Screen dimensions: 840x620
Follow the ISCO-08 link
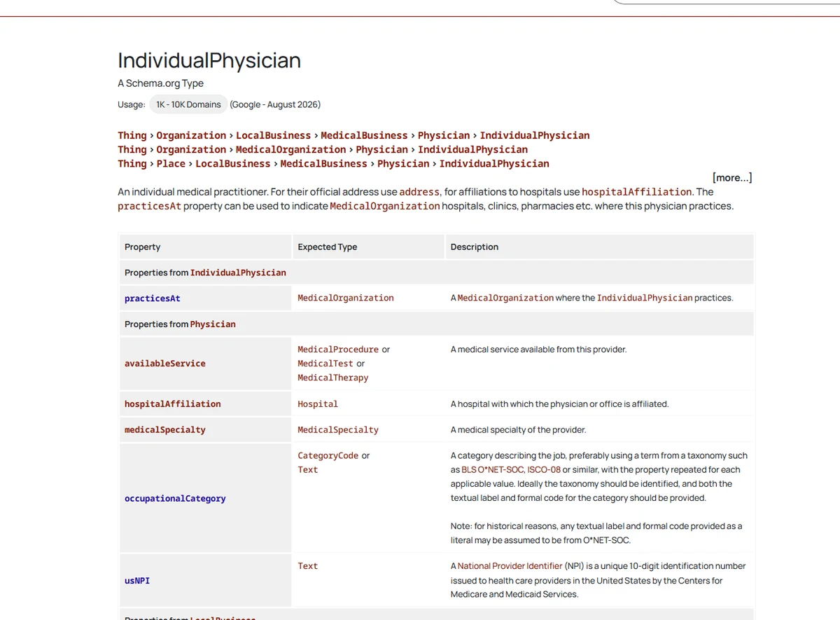coord(545,470)
